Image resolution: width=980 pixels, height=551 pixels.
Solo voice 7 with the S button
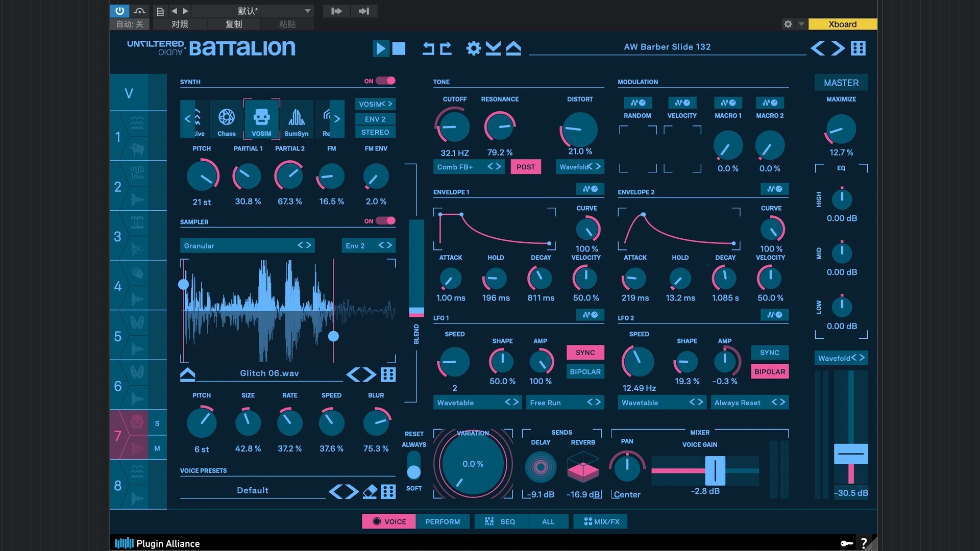pos(157,423)
